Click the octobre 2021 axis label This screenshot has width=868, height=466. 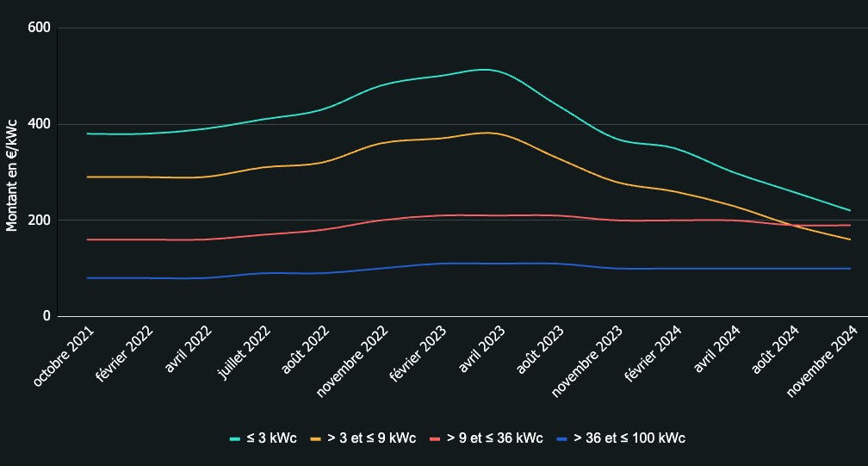point(65,356)
